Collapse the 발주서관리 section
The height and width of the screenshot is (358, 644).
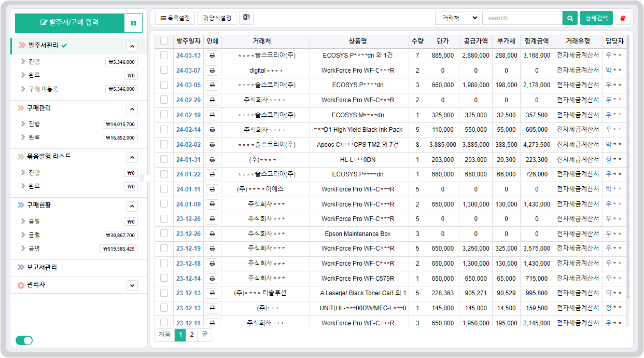coord(132,46)
